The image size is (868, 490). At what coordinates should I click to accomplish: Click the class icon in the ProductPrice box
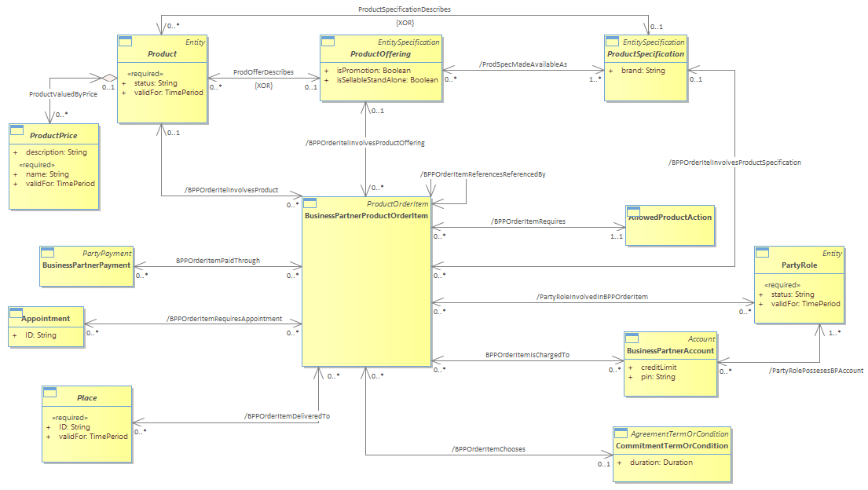(x=16, y=130)
